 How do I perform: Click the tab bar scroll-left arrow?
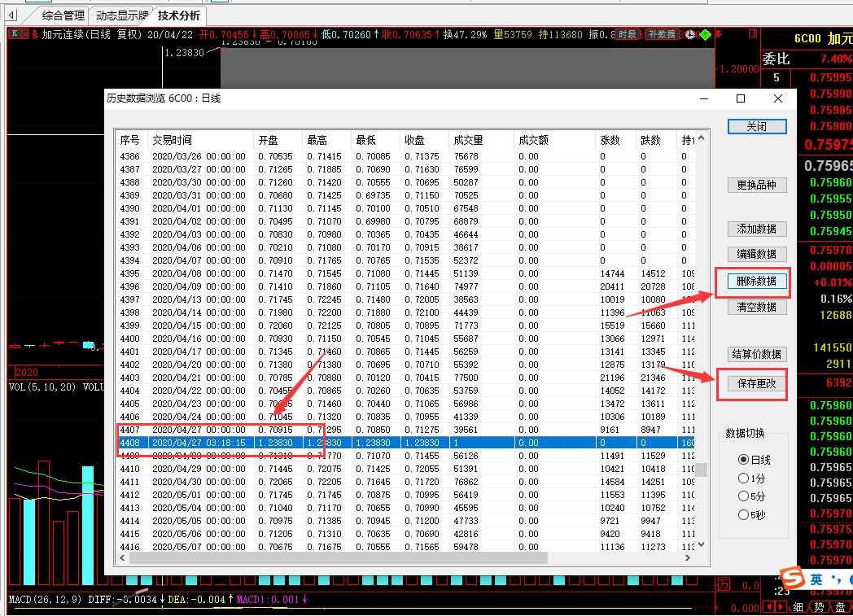11,15
